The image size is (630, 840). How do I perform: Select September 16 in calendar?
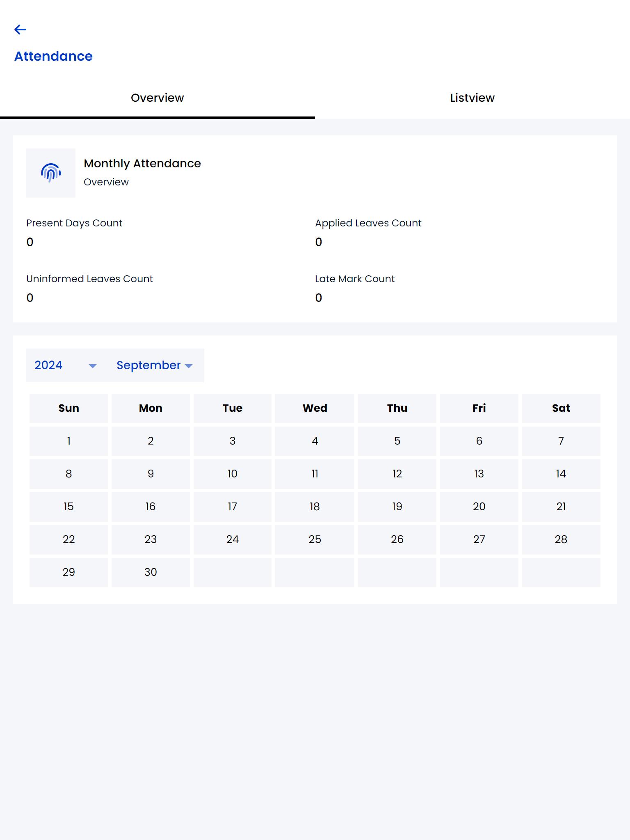tap(151, 507)
